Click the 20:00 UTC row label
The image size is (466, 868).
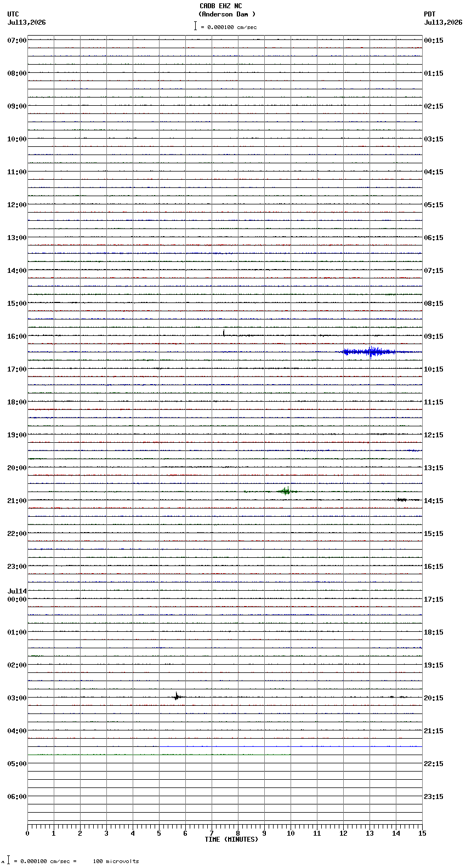coord(16,468)
